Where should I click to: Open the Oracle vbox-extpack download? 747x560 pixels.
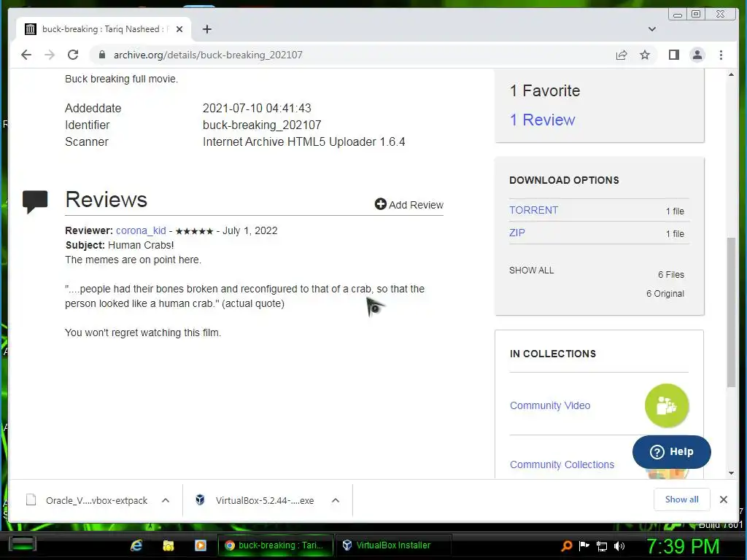pyautogui.click(x=87, y=500)
